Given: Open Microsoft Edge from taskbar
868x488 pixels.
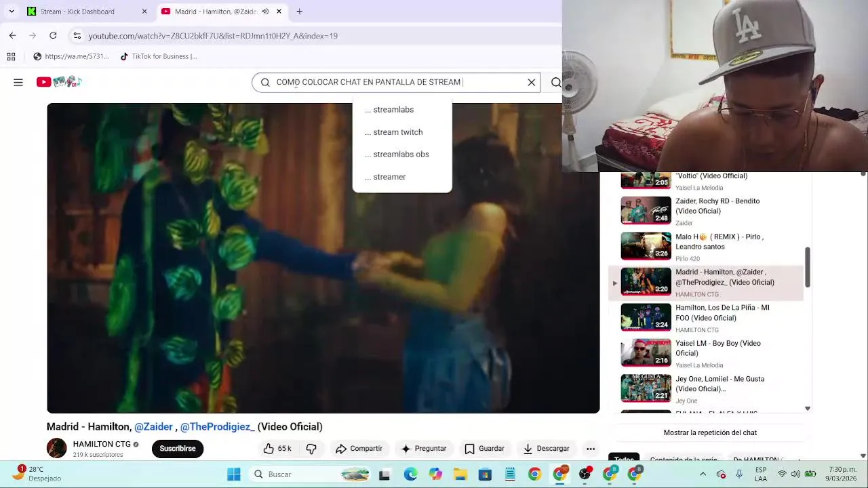Looking at the screenshot, I should (x=410, y=474).
